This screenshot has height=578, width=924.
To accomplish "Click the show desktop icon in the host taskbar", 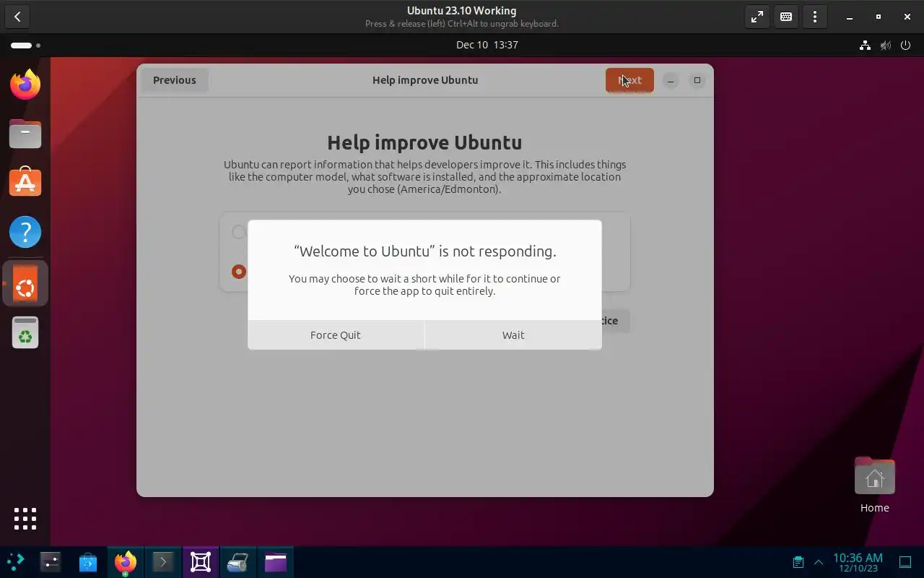I will [x=905, y=562].
